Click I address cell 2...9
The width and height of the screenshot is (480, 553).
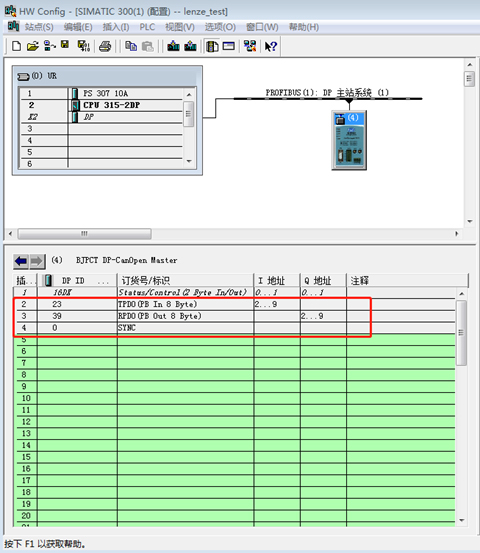tap(277, 304)
